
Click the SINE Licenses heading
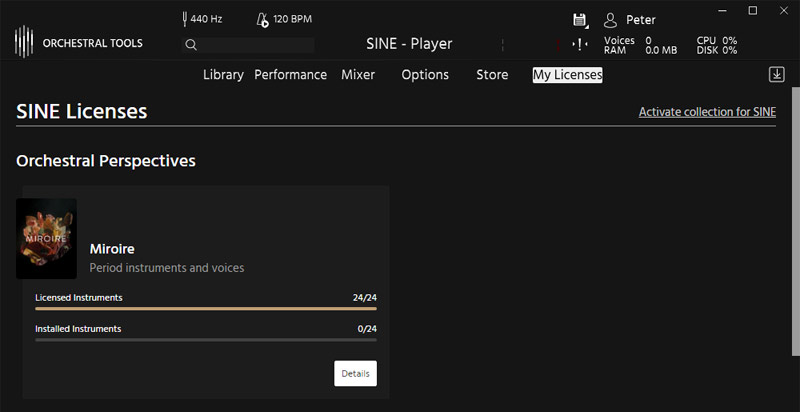pos(82,112)
